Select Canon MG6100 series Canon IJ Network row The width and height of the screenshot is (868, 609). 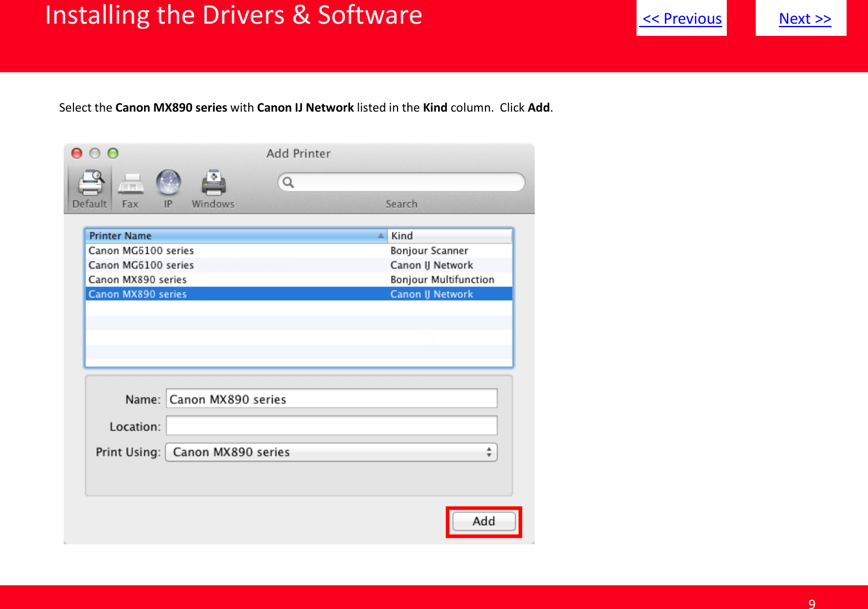coord(299,265)
